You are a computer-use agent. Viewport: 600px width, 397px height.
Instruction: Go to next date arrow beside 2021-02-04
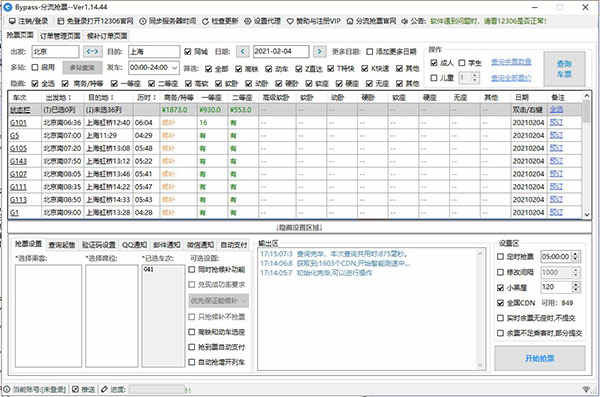320,51
